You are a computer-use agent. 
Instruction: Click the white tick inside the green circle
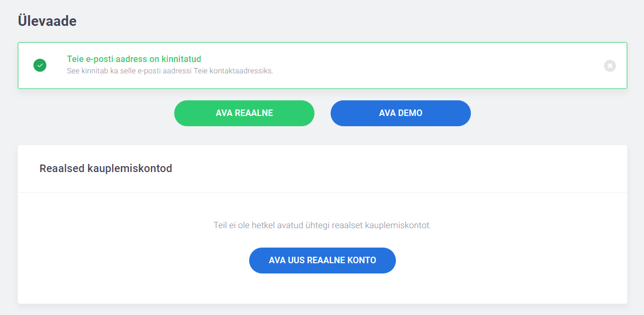click(40, 65)
